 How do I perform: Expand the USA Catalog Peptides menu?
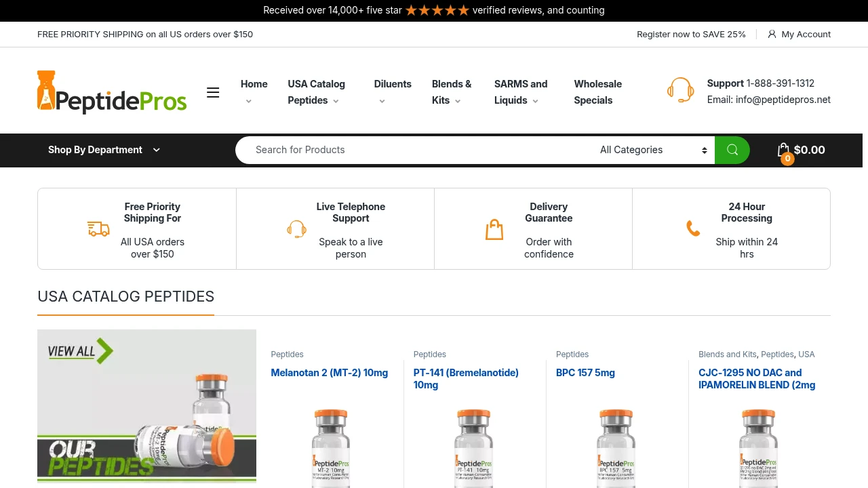tap(317, 92)
